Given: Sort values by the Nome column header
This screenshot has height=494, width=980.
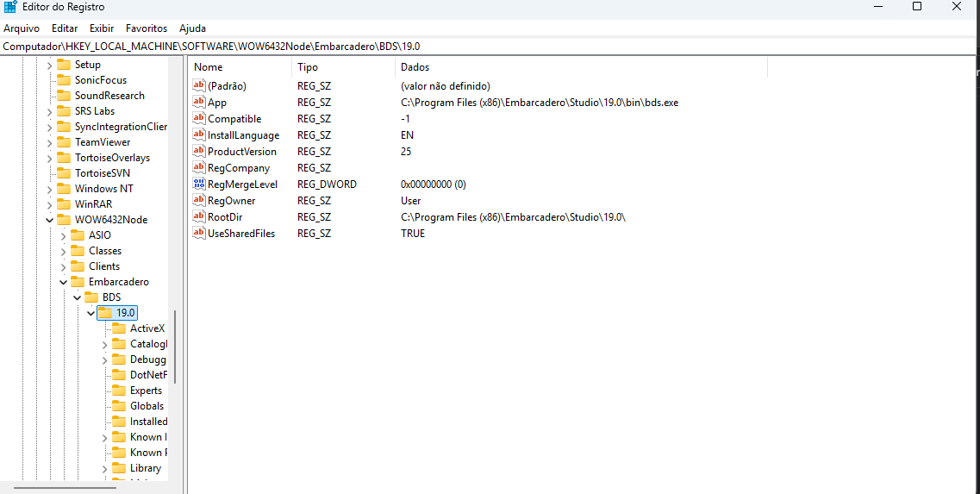Looking at the screenshot, I should (x=240, y=67).
